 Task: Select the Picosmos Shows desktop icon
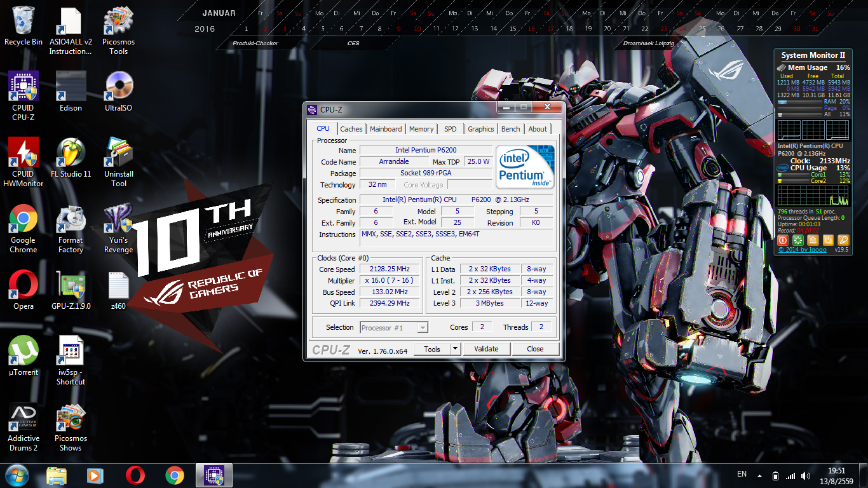coord(71,427)
